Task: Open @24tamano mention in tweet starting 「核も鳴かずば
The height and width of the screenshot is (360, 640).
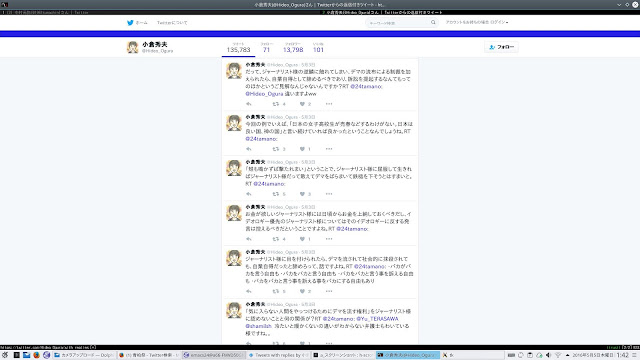Action: pos(269,184)
